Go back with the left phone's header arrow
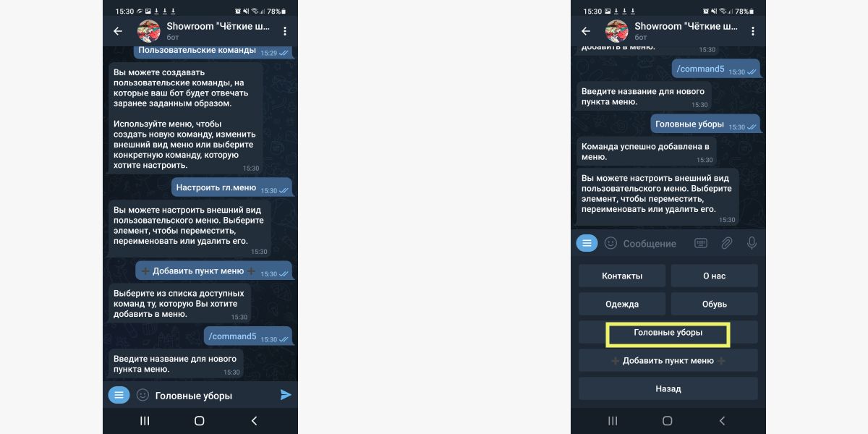868x434 pixels. coord(118,31)
